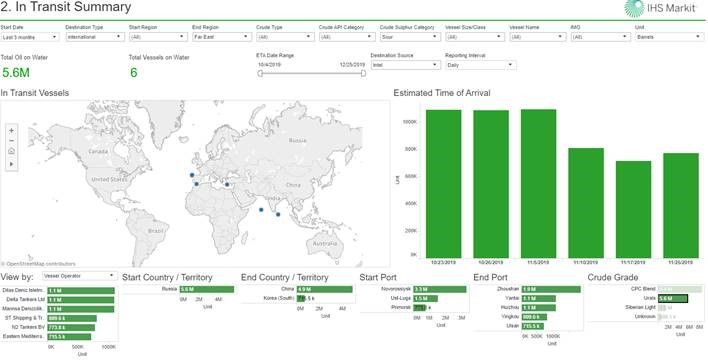Select the Urals crude grade bar
This screenshot has height=362, width=708.
point(673,298)
